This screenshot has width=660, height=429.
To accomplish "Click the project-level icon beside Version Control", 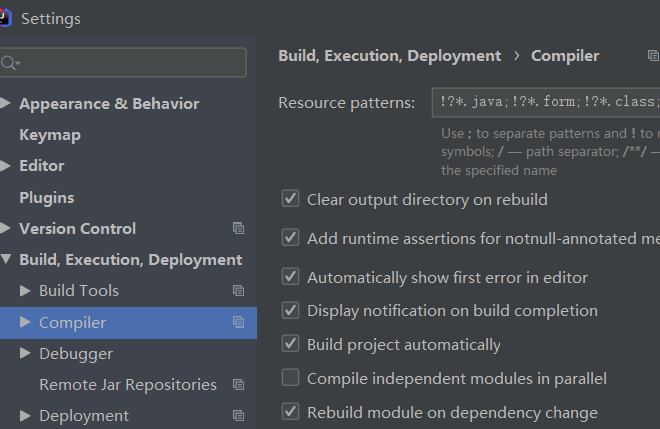I will tap(238, 228).
